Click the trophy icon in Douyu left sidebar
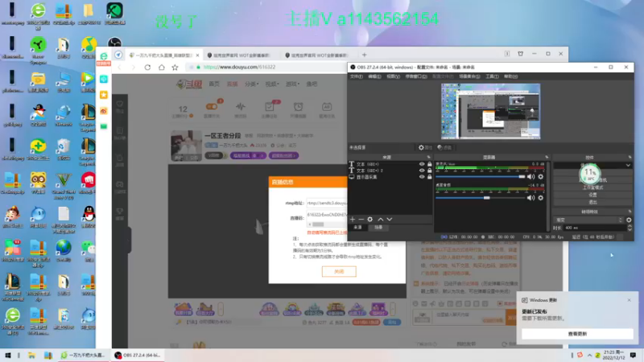This screenshot has height=362, width=644. pyautogui.click(x=119, y=213)
